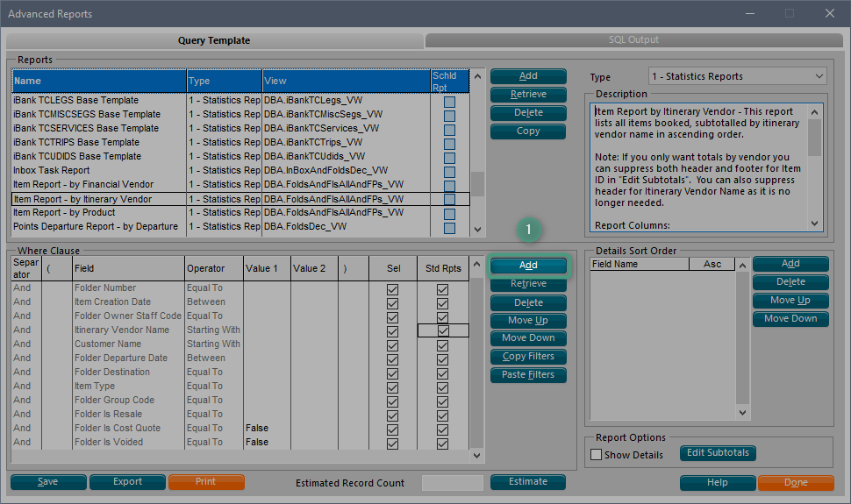851x504 pixels.
Task: Click the Copy report button
Action: [x=528, y=131]
